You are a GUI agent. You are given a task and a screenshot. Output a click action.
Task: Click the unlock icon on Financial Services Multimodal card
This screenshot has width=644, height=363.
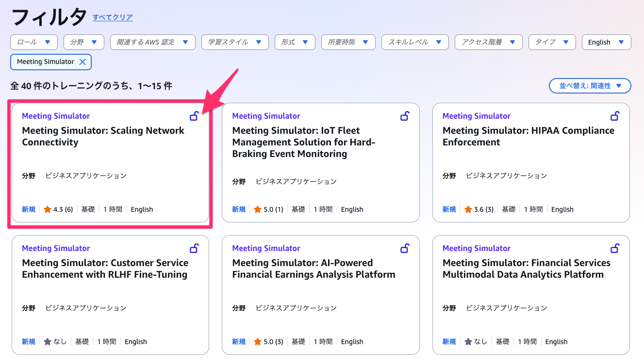[x=614, y=248]
